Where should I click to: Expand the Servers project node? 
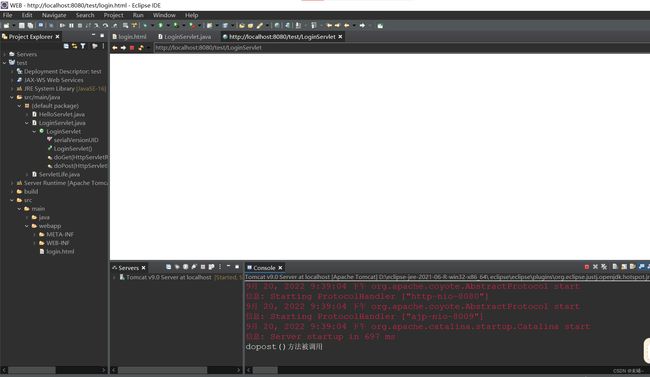[5, 54]
